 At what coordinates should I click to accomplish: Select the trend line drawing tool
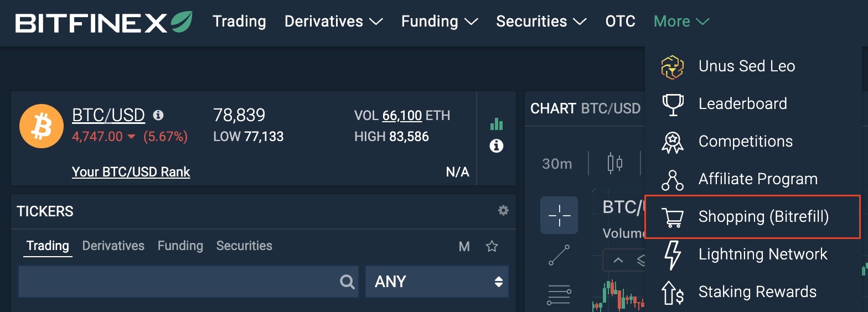(559, 255)
